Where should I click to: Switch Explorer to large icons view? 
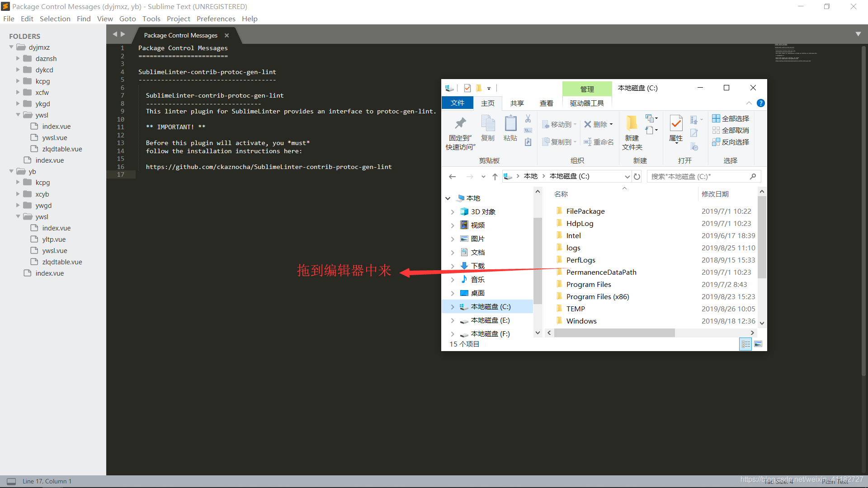point(758,344)
